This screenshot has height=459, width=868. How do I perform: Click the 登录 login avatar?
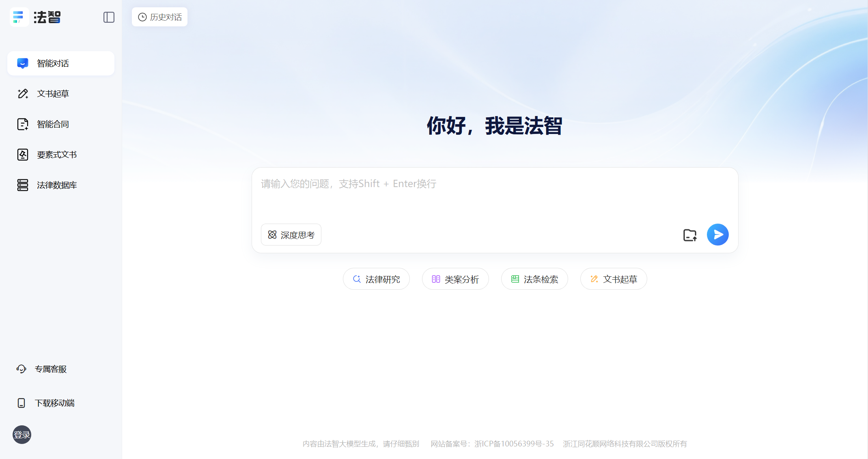(x=22, y=435)
